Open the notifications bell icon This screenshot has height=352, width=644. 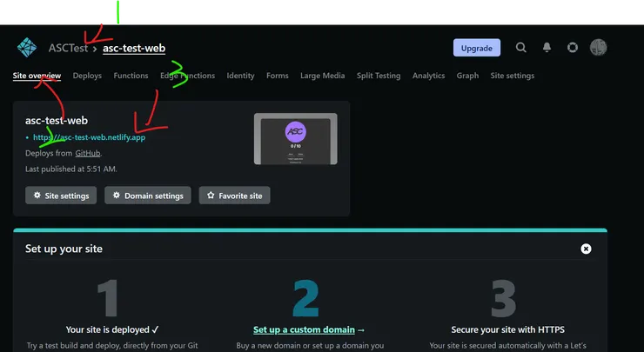547,48
